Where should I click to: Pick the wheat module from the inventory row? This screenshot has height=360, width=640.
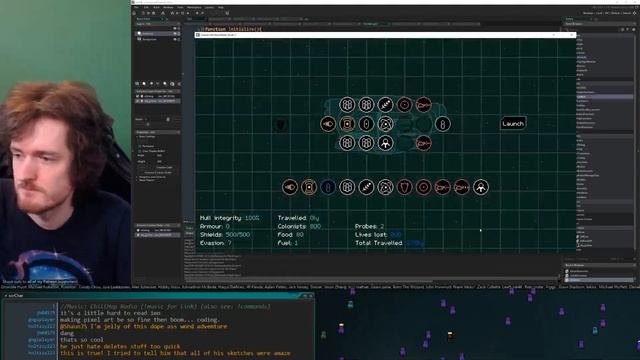point(366,187)
